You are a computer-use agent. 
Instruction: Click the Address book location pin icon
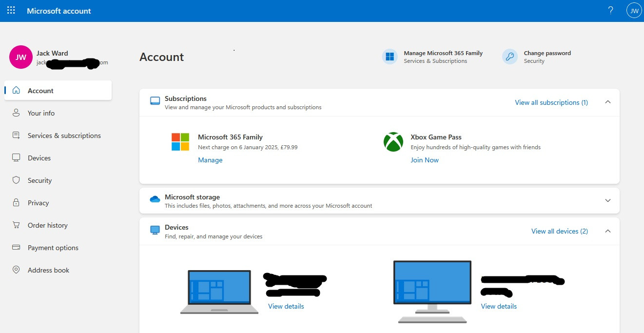point(16,270)
